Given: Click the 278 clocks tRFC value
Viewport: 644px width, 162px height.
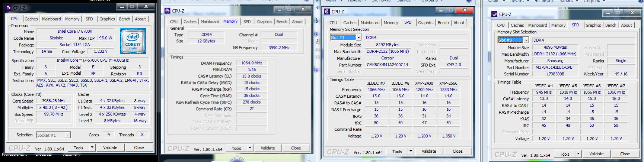Looking at the screenshot, I should point(252,102).
